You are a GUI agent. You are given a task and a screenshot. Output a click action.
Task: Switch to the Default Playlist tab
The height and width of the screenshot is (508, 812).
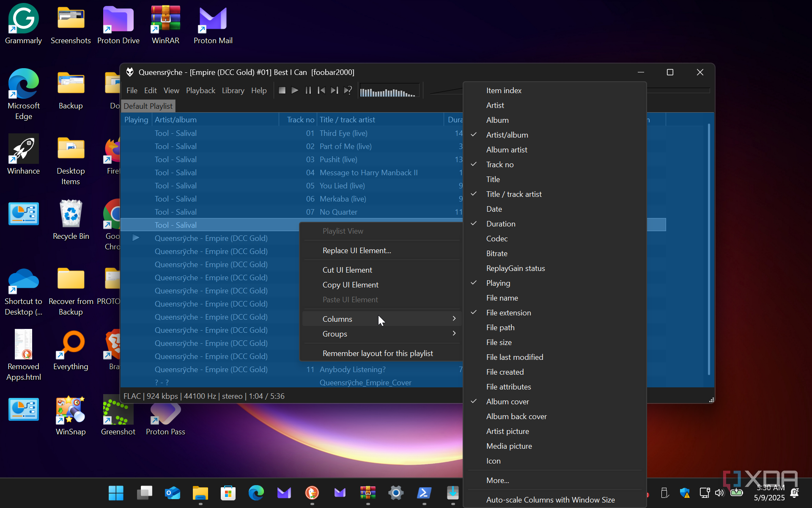[148, 106]
